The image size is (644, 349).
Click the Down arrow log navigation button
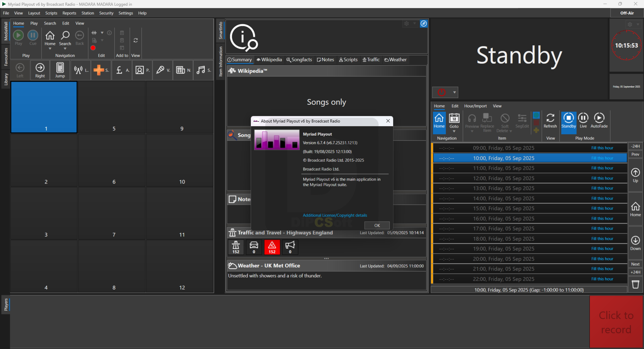[635, 243]
